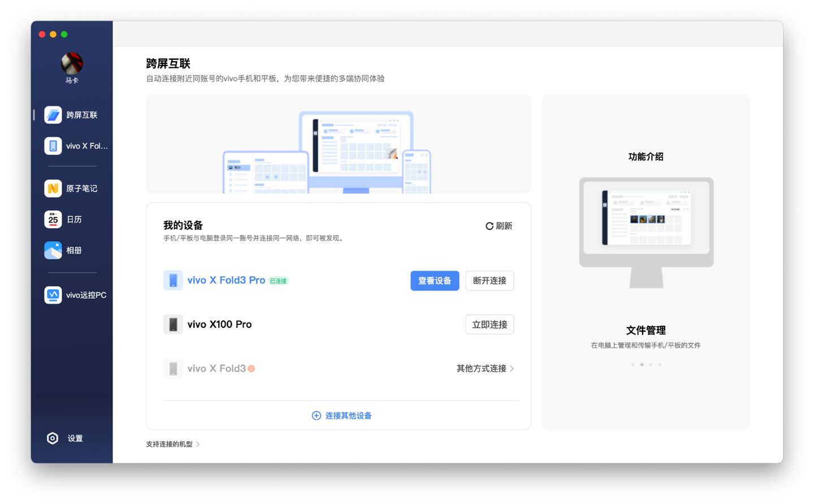Open 跨屏互联 from the sidebar
Screen dimensions: 814x504
pyautogui.click(x=72, y=115)
